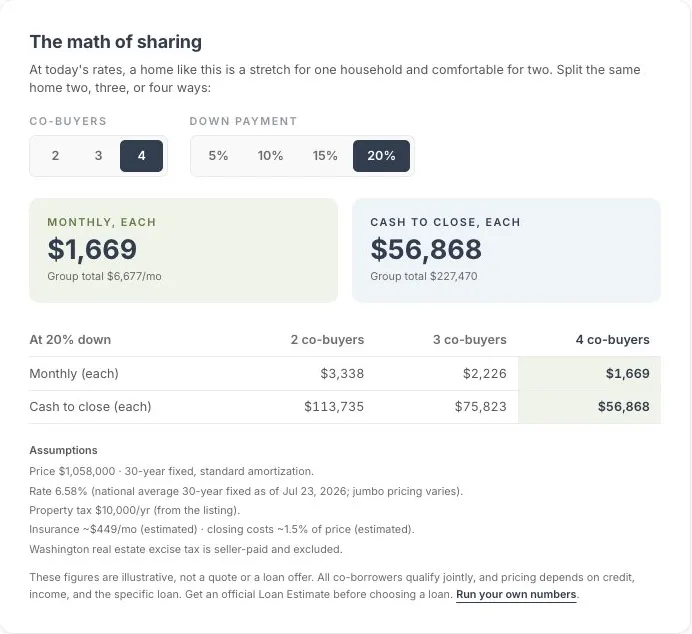Click the MONTHLY, EACH card label
The height and width of the screenshot is (634, 692).
click(102, 222)
